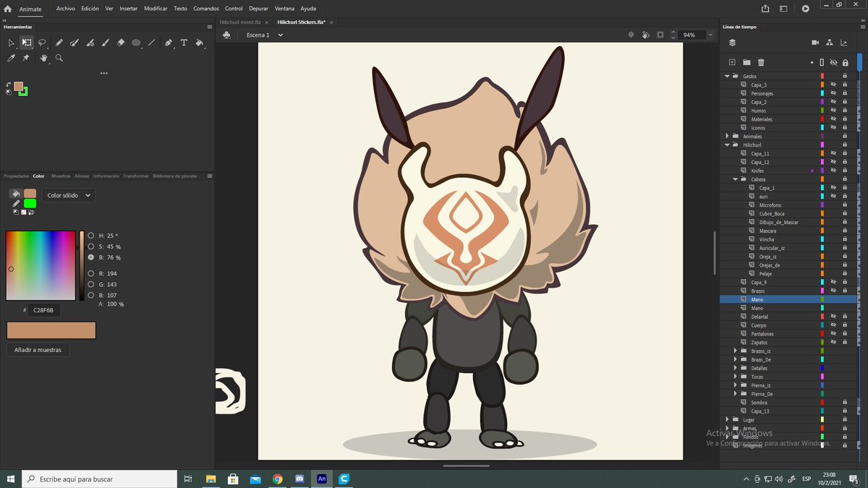Select the Free Transform tool
The height and width of the screenshot is (488, 868).
click(27, 43)
